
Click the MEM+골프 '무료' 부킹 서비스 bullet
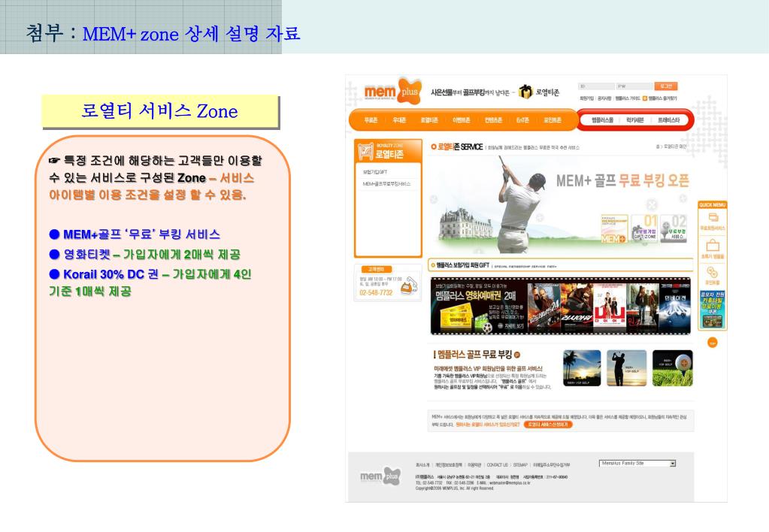point(135,234)
